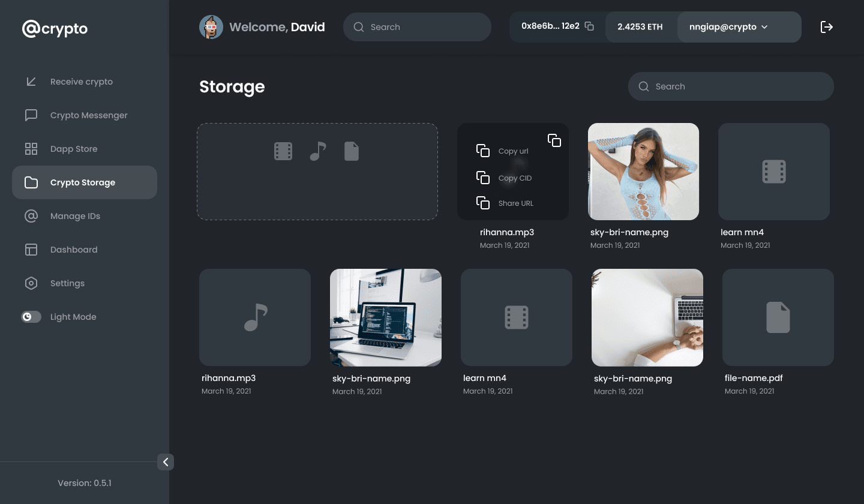The image size is (864, 504).
Task: Collapse the sidebar with the chevron
Action: click(x=166, y=462)
